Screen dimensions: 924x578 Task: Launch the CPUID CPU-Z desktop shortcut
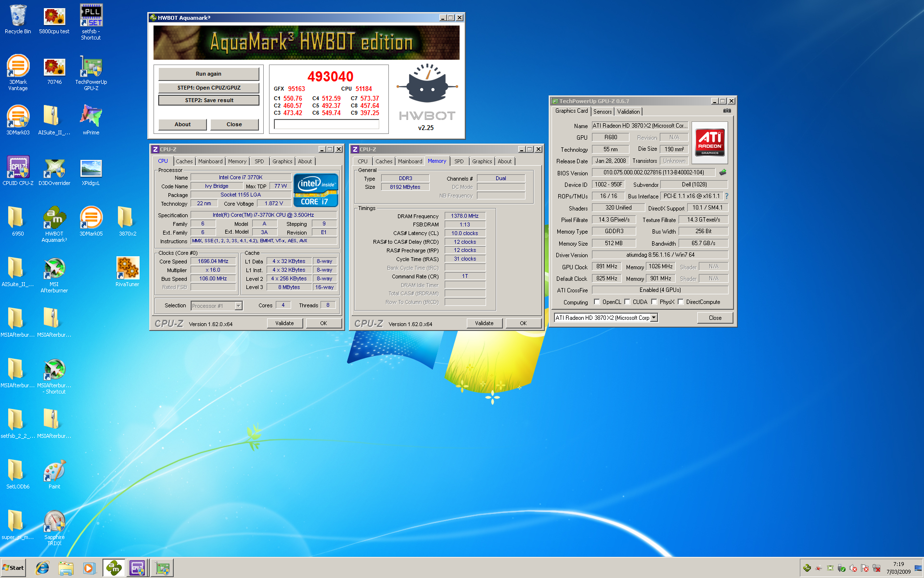click(x=18, y=171)
